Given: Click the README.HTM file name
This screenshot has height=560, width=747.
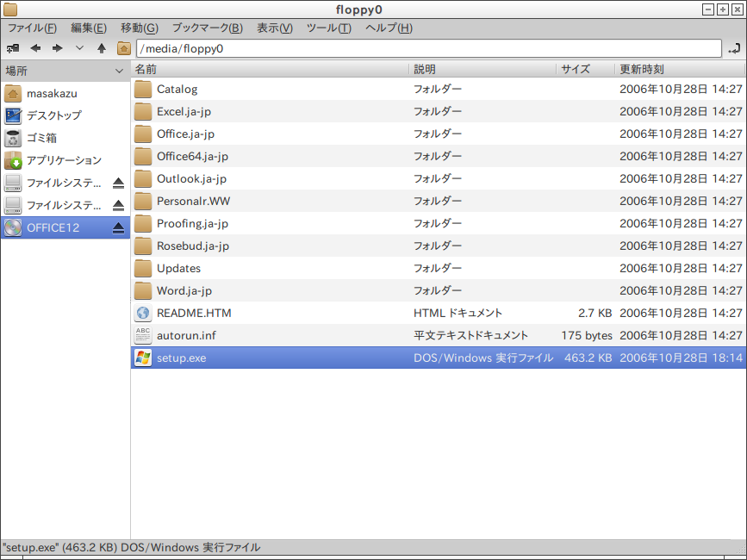Looking at the screenshot, I should (x=194, y=313).
